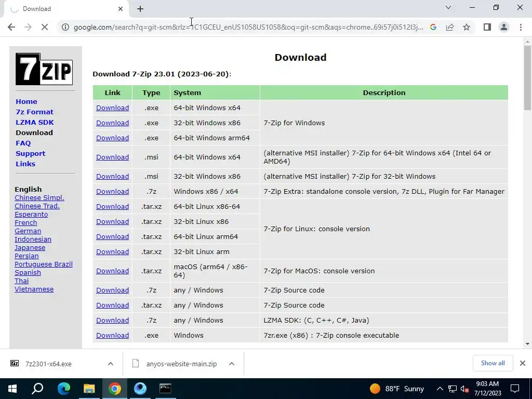Bookmark this page with the star icon
This screenshot has height=399, width=532.
pos(467,27)
